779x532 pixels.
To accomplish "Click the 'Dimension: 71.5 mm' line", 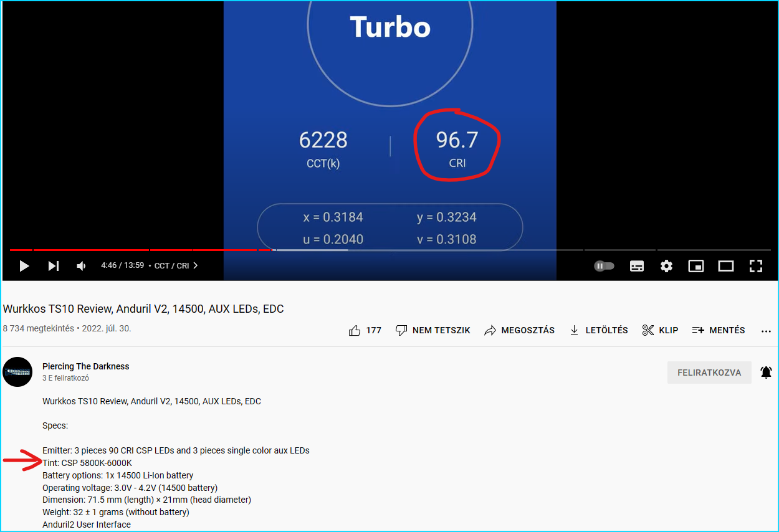I will (x=147, y=500).
